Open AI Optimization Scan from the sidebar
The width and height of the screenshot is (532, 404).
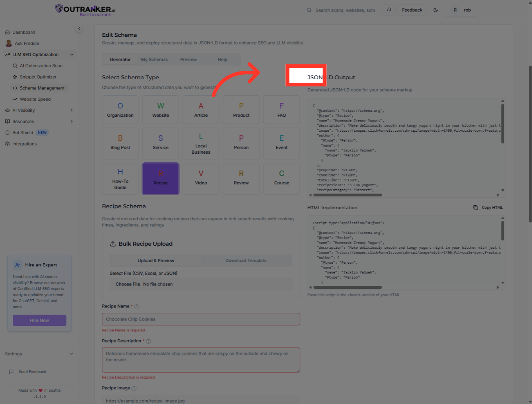point(41,65)
